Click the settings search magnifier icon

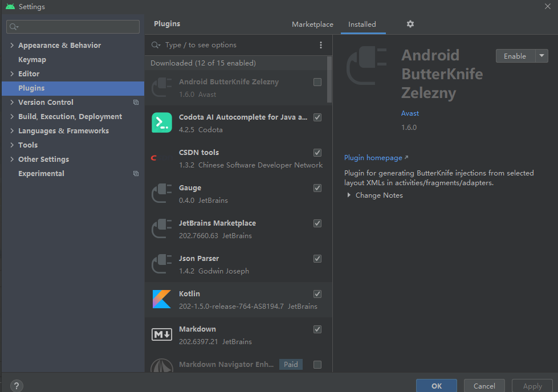[14, 27]
